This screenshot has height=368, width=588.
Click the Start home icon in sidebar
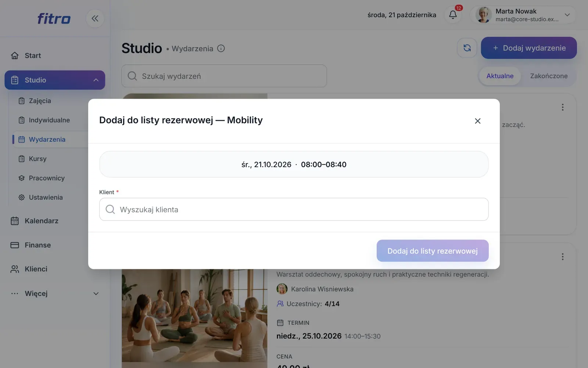pos(15,56)
